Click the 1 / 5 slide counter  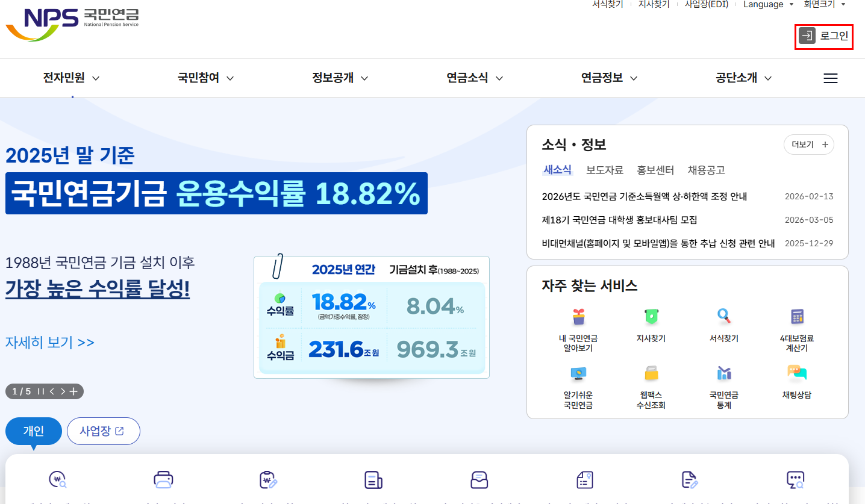(22, 391)
